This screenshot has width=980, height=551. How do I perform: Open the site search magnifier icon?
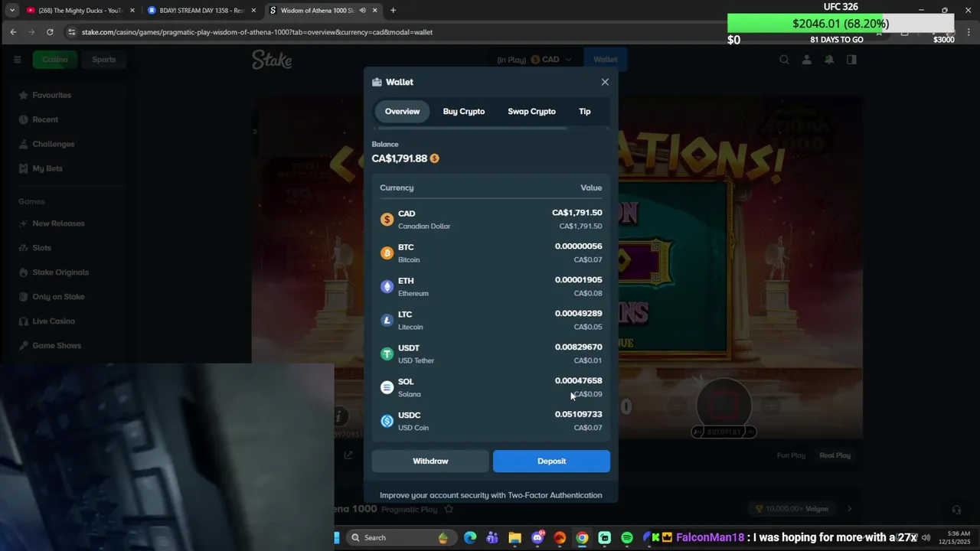784,60
